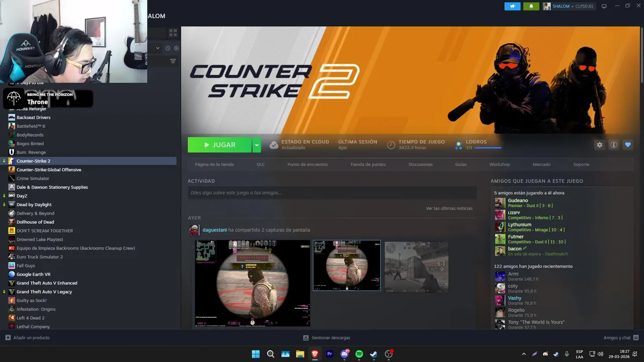Click the achievements progress bar

pyautogui.click(x=488, y=148)
